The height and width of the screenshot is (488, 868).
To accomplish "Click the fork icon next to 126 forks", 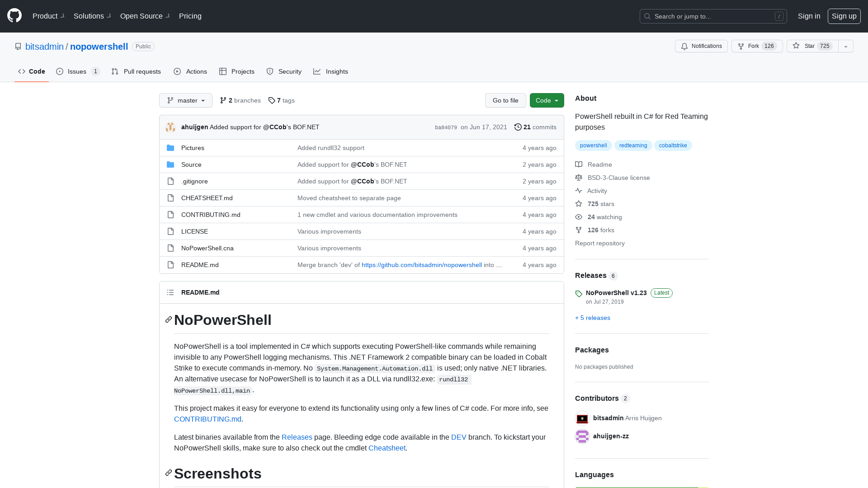I will click(x=579, y=230).
